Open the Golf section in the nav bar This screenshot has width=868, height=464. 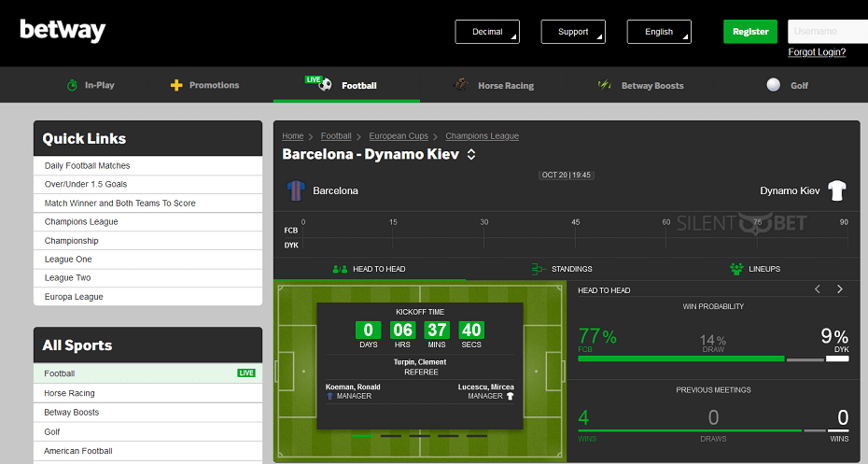(787, 85)
